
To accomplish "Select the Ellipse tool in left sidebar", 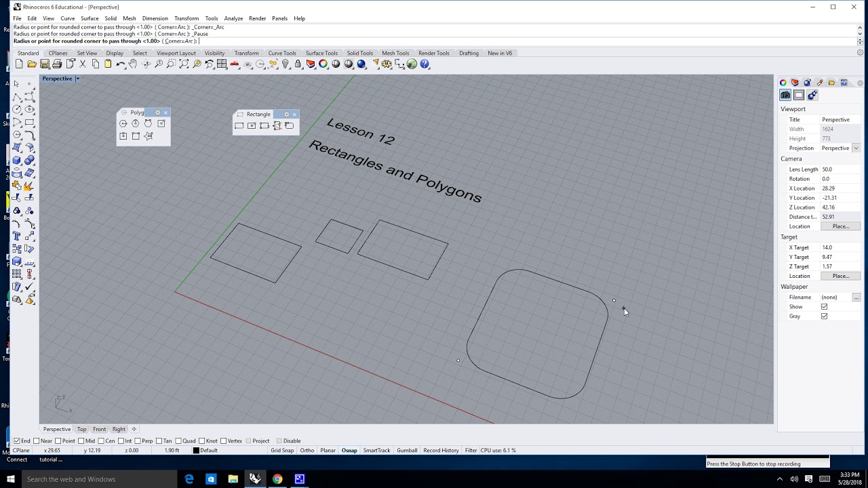I will (30, 109).
